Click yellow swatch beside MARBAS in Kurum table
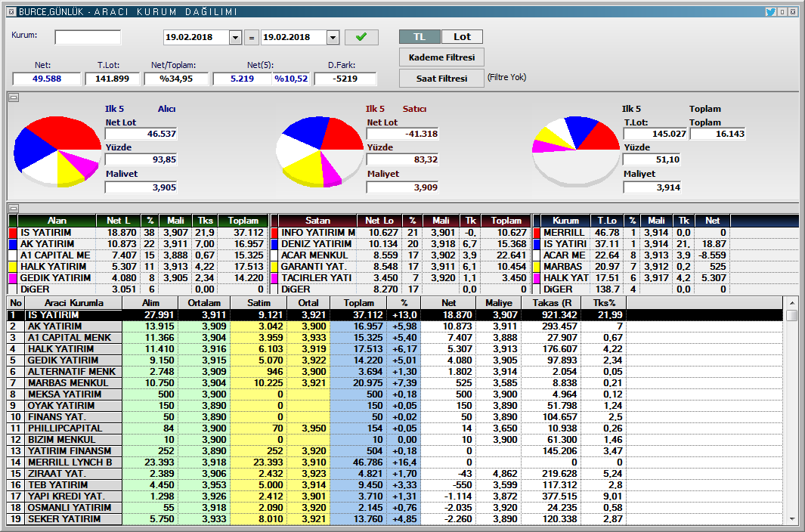805x532 pixels. (537, 267)
